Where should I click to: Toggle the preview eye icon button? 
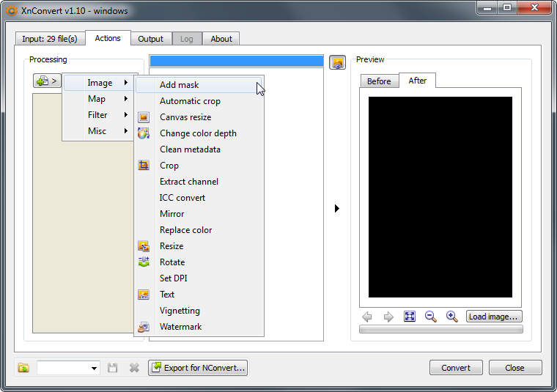[337, 62]
